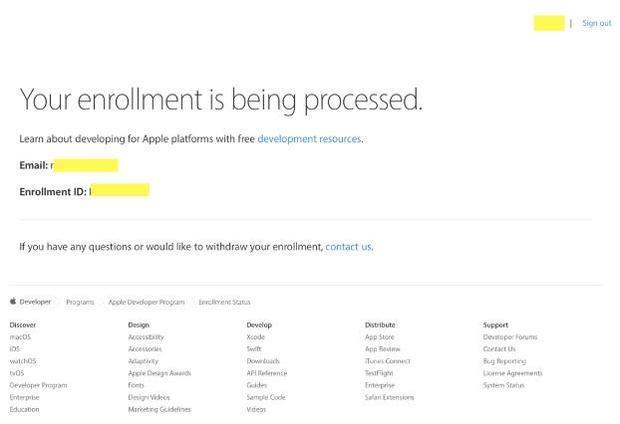Open Accessibility under Design
Viewport: 620px width, 424px height.
click(x=146, y=337)
